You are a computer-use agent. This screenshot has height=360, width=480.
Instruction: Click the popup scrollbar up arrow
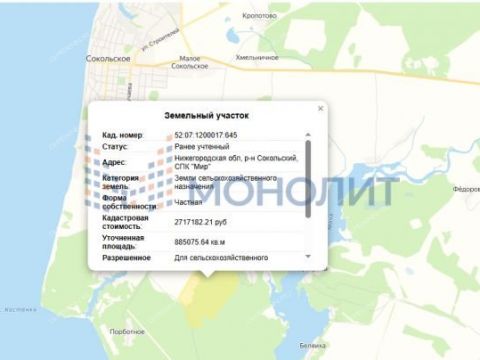pyautogui.click(x=308, y=135)
